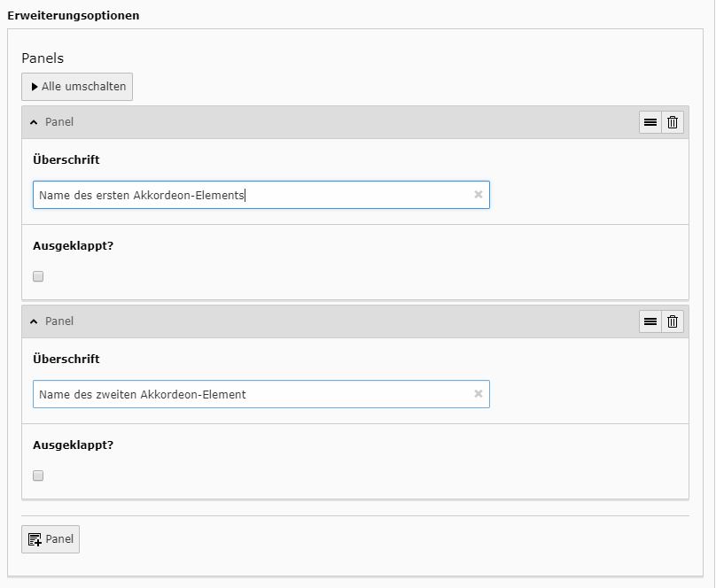Collapse the first Panel using its chevron
This screenshot has width=716, height=588.
[x=34, y=122]
